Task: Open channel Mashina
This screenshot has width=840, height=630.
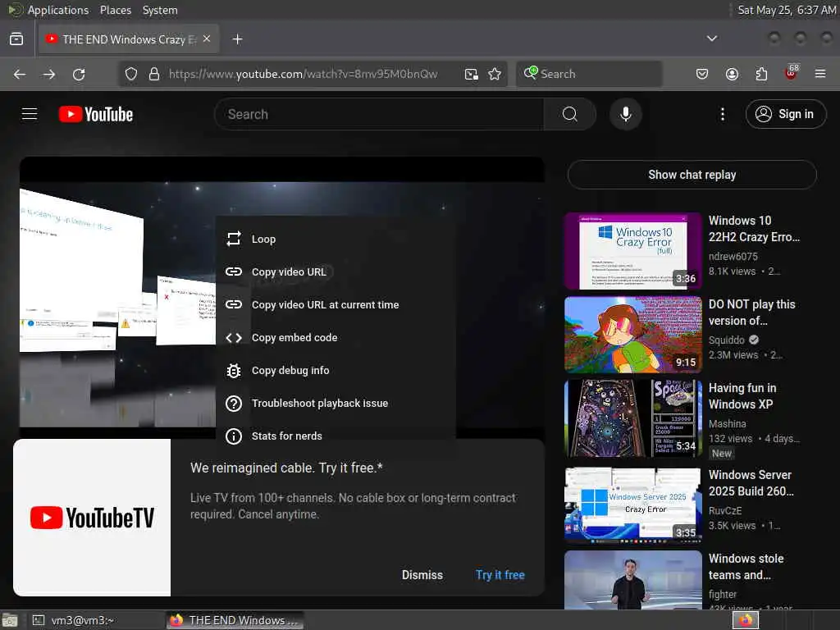Action: pos(727,424)
